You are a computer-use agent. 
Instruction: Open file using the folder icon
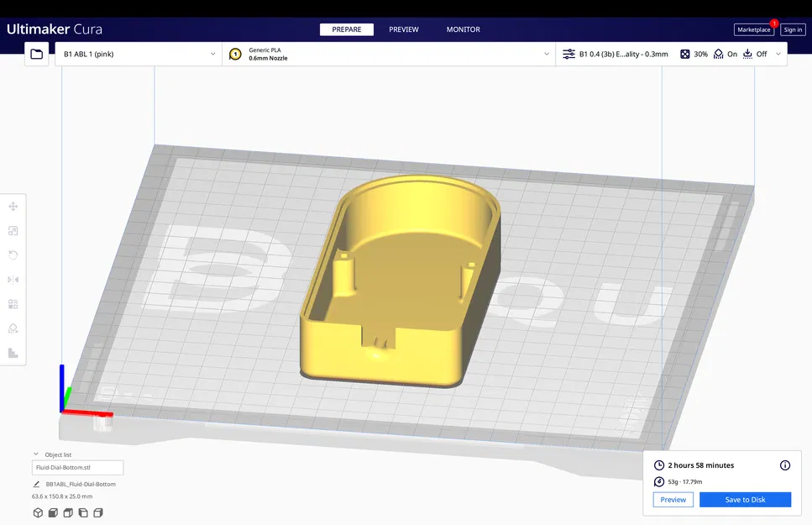37,54
